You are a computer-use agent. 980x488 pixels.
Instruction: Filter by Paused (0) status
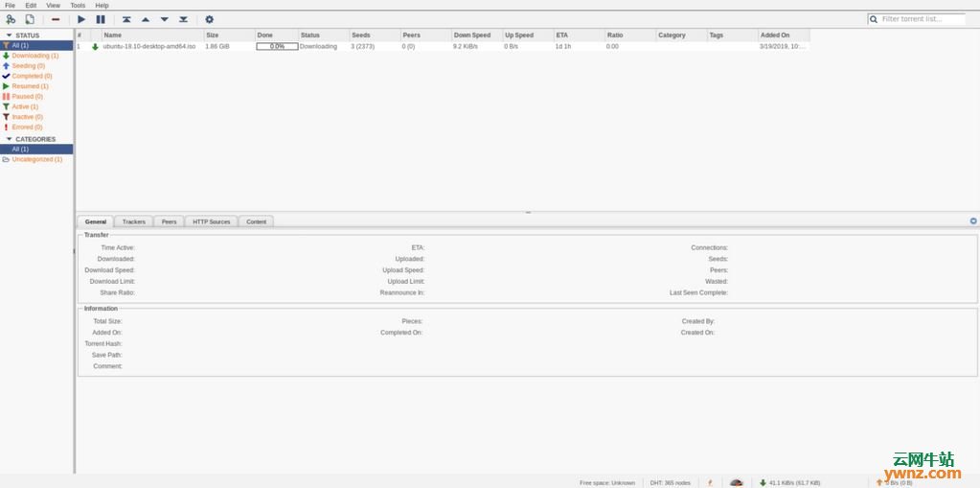coord(36,96)
